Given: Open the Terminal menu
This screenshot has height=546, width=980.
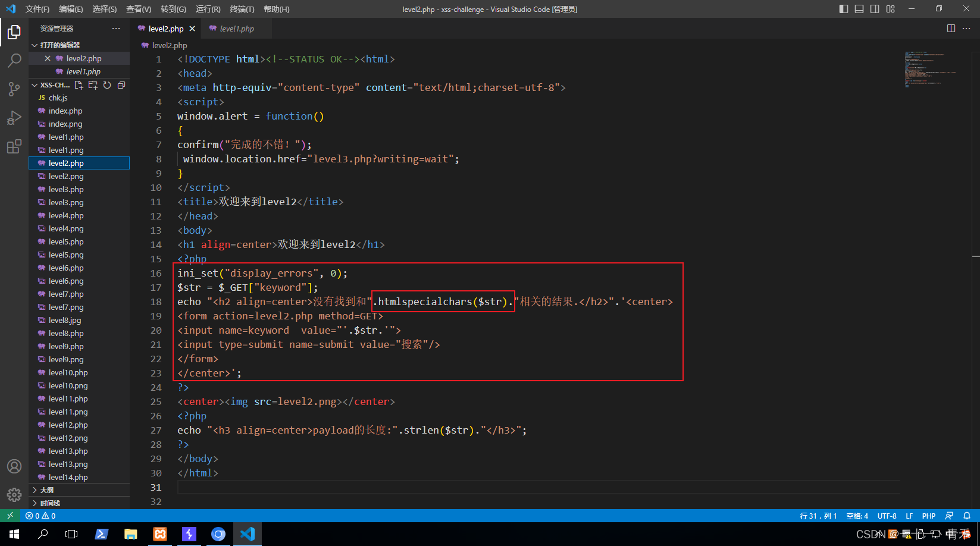Looking at the screenshot, I should click(242, 9).
